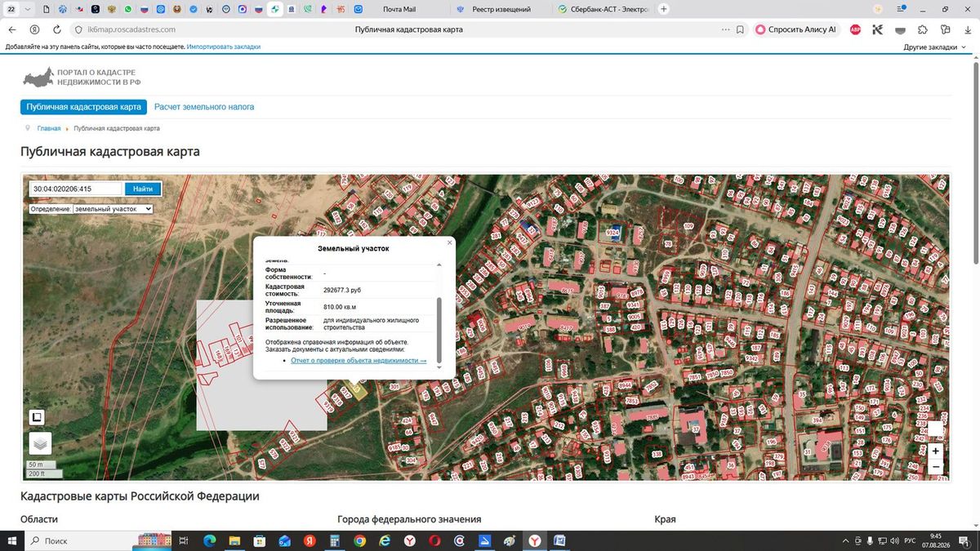This screenshot has height=551, width=980.
Task: Click the 292677.3 руб cadastral value
Action: 342,290
